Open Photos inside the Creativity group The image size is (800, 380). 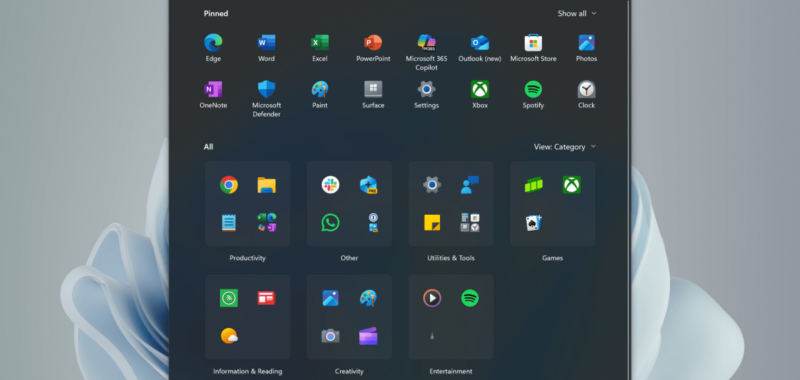pyautogui.click(x=330, y=298)
